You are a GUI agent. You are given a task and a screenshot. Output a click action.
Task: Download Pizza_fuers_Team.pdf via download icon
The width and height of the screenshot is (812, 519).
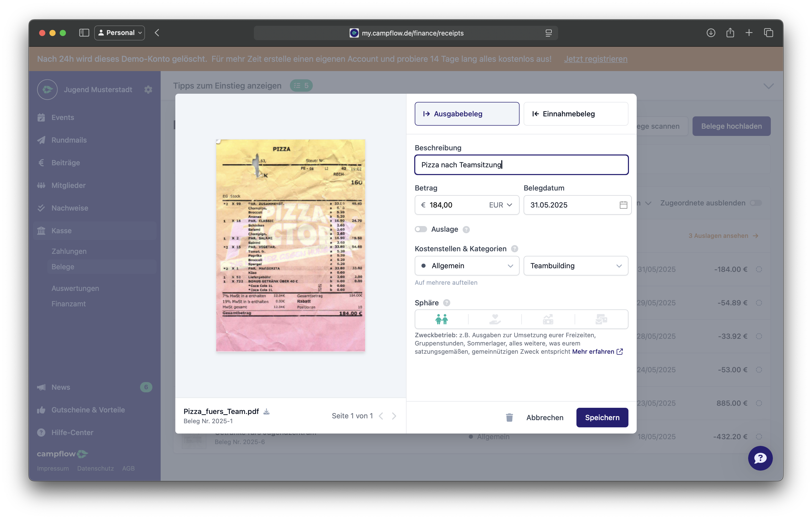click(x=266, y=411)
